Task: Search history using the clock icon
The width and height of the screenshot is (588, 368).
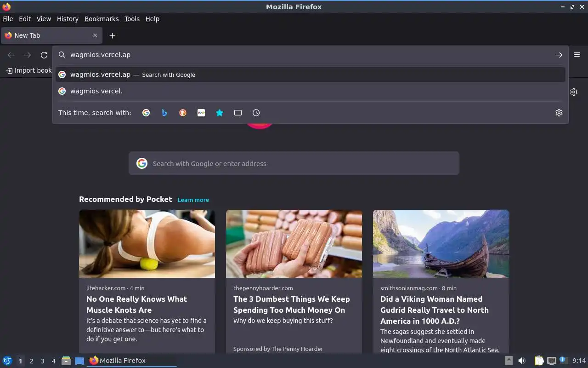Action: click(256, 113)
